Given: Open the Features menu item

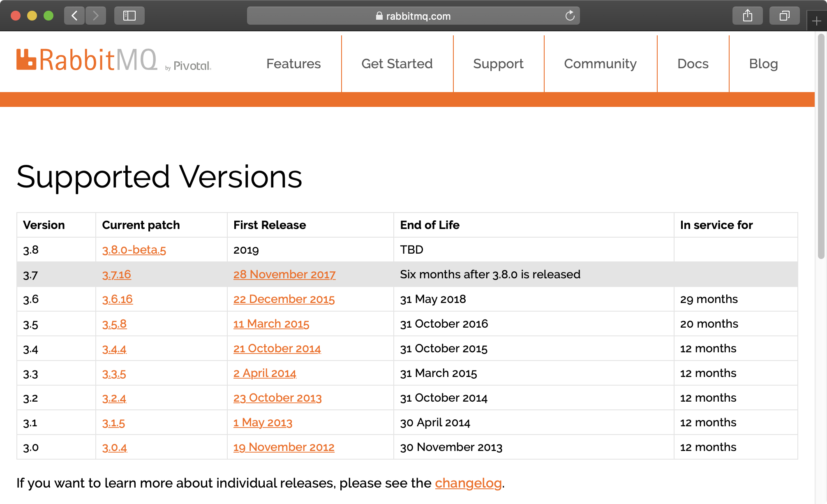Looking at the screenshot, I should click(x=293, y=64).
